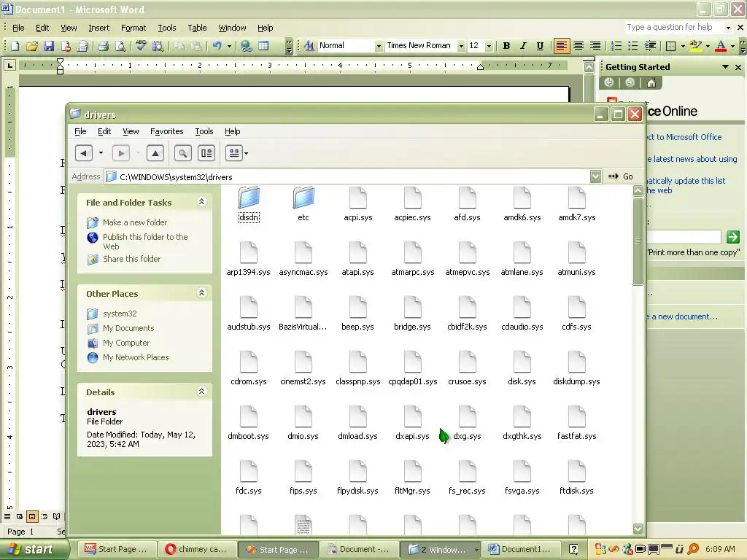This screenshot has width=747, height=560.
Task: Click the Save floppy icon in Word toolbar
Action: coord(49,46)
